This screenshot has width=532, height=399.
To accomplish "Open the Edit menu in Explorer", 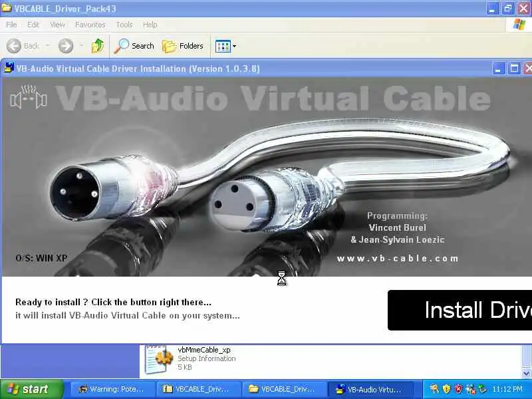I will (33, 25).
